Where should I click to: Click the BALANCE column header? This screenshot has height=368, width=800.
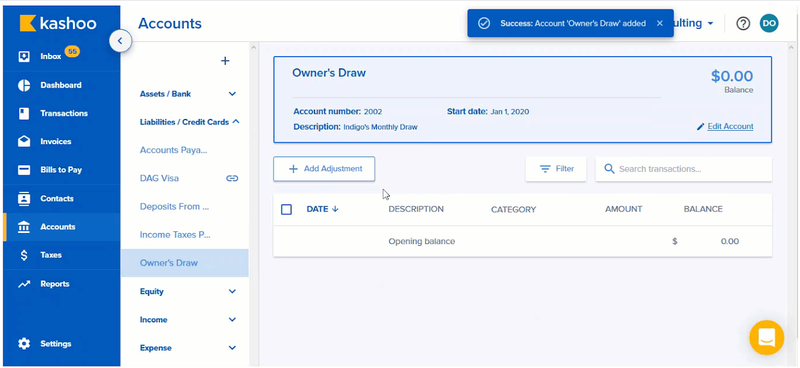[x=703, y=209]
